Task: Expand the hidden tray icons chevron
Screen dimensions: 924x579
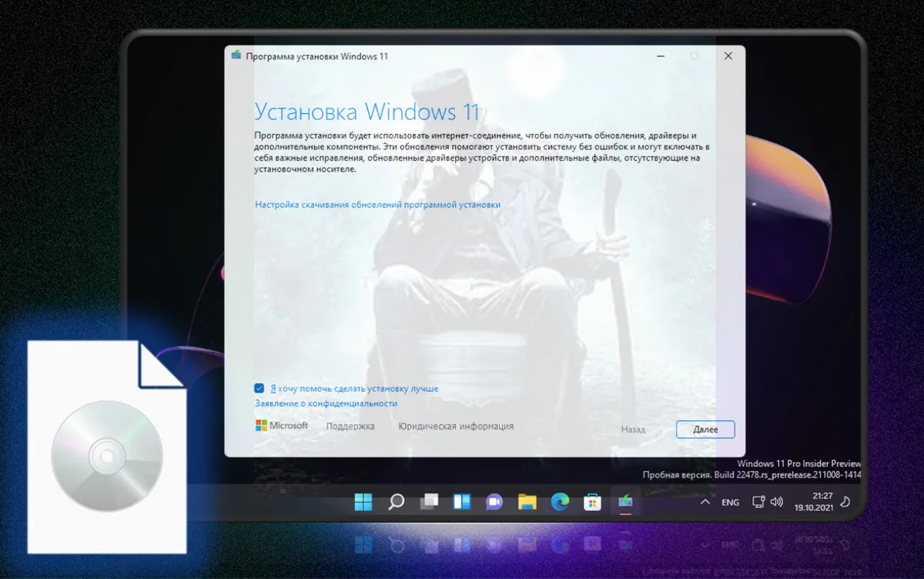Action: click(x=705, y=502)
